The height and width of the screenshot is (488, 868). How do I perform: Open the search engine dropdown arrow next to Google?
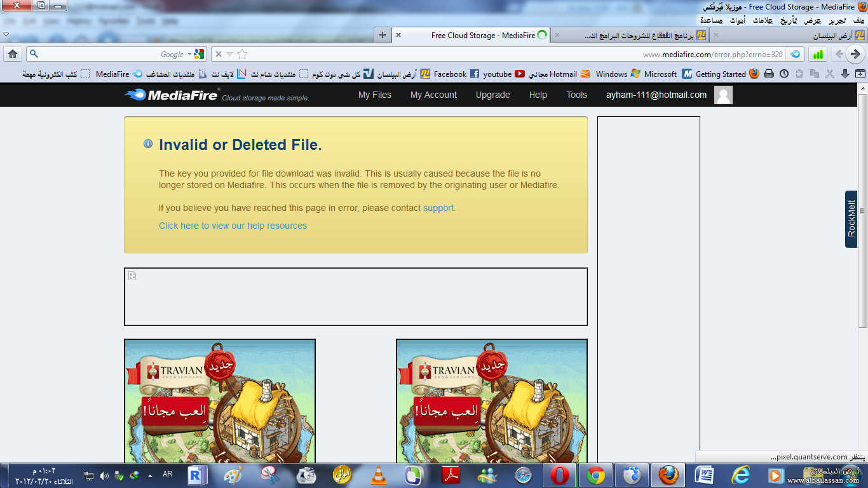coord(189,55)
